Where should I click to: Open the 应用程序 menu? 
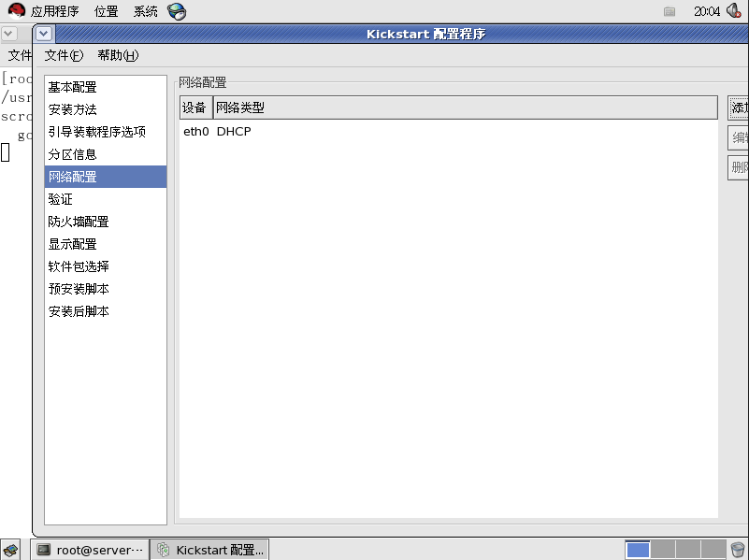click(x=54, y=11)
